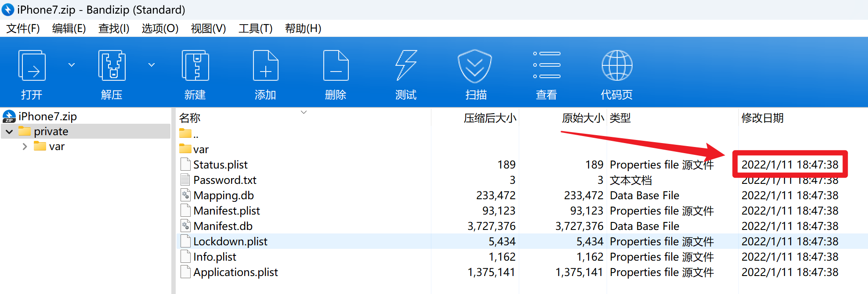Select the Mapping.db file icon
The image size is (868, 294).
pyautogui.click(x=185, y=195)
